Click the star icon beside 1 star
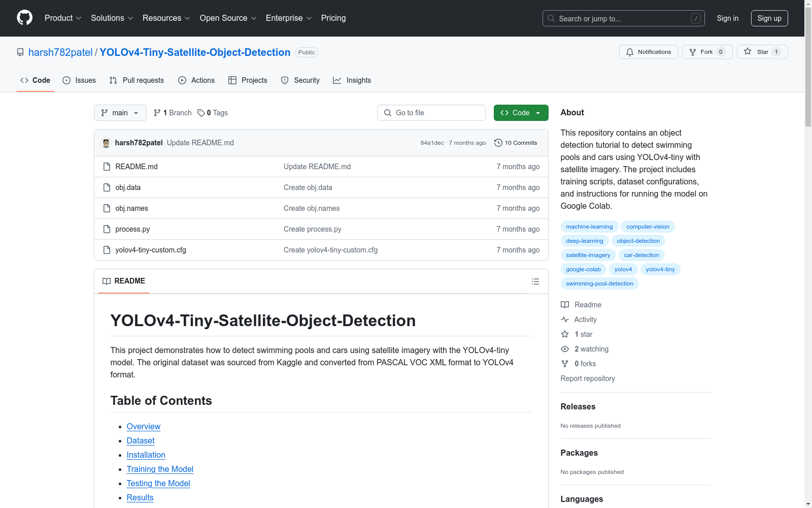The image size is (812, 508). (565, 334)
